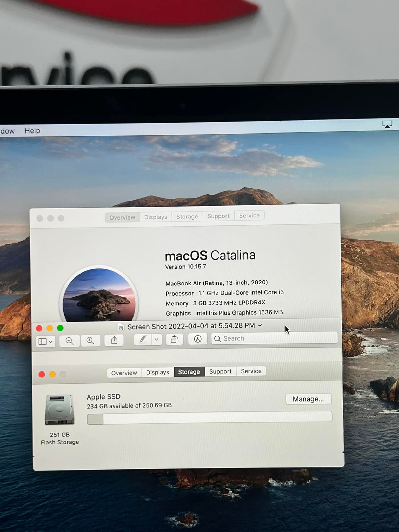This screenshot has width=399, height=532.
Task: Select the Highlight pen tool
Action: pyautogui.click(x=143, y=340)
